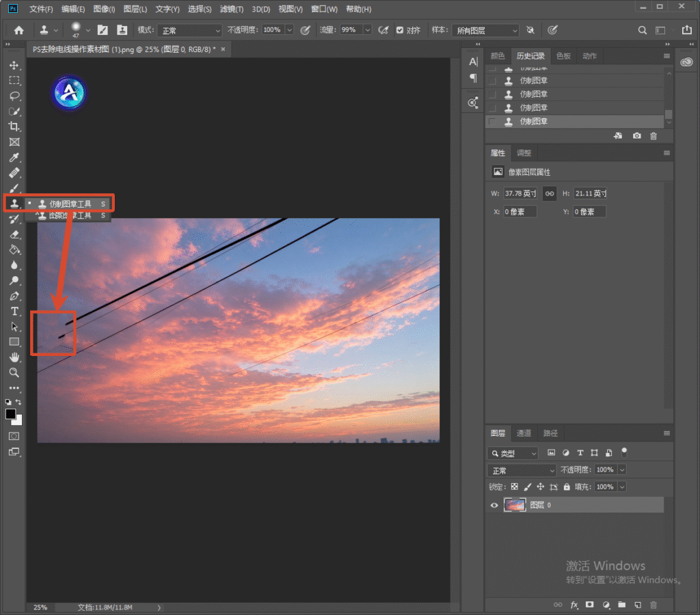Choose 仿制图章工具 from the flyout
The height and width of the screenshot is (615, 700).
click(67, 204)
